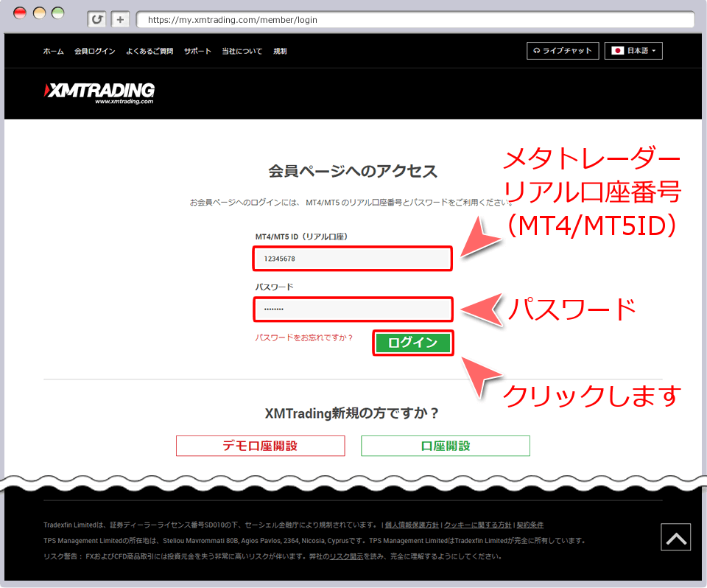Open 当社について menu item
Screen dimensions: 707x588
click(242, 52)
